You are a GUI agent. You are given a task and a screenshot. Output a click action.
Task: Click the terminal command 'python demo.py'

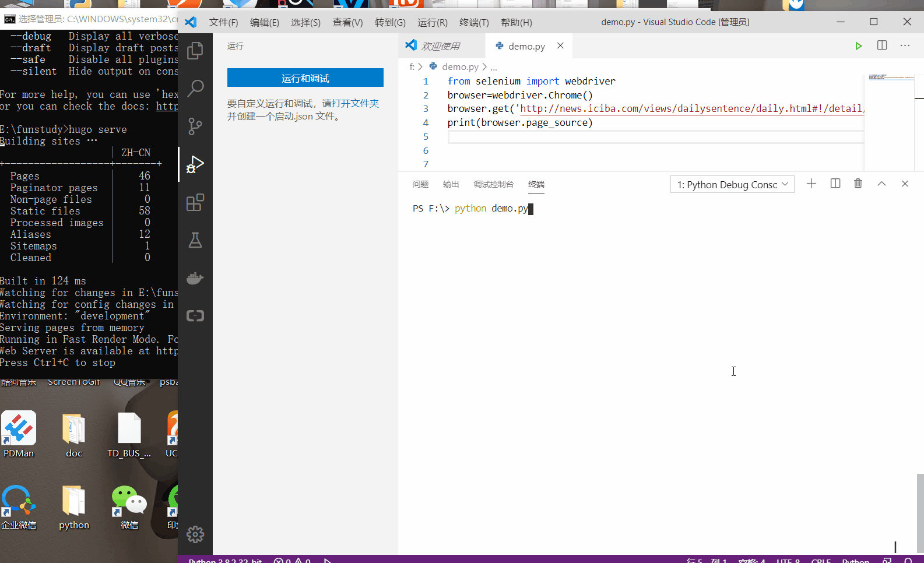[491, 208]
